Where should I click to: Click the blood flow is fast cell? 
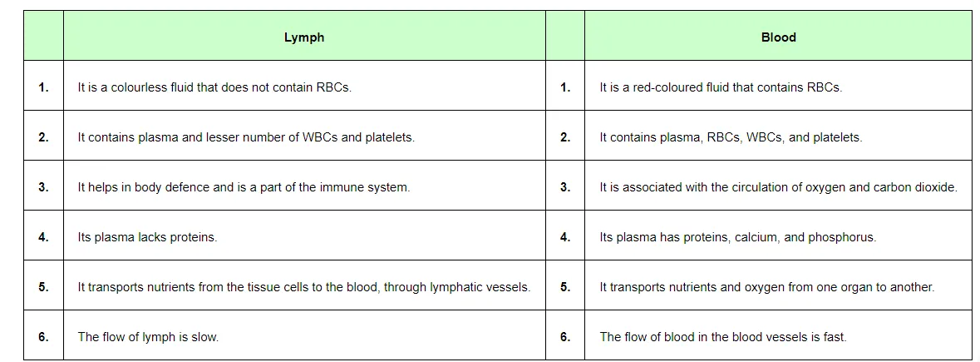coord(722,337)
